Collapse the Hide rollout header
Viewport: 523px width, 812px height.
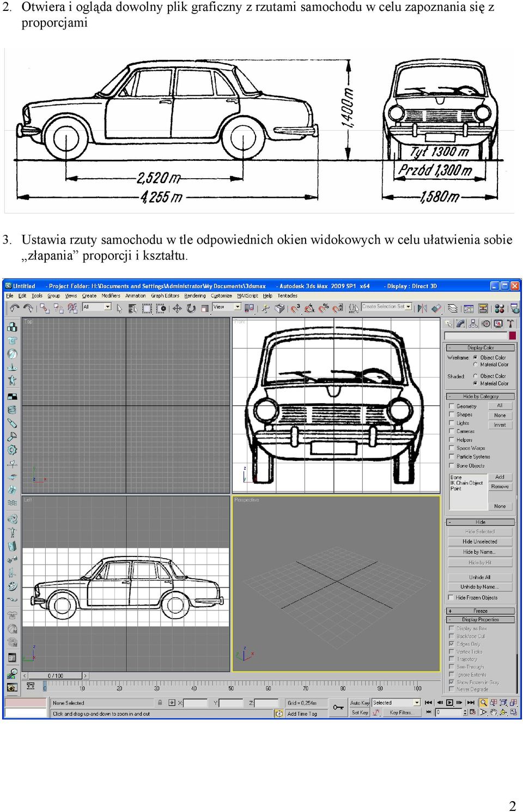pyautogui.click(x=481, y=522)
